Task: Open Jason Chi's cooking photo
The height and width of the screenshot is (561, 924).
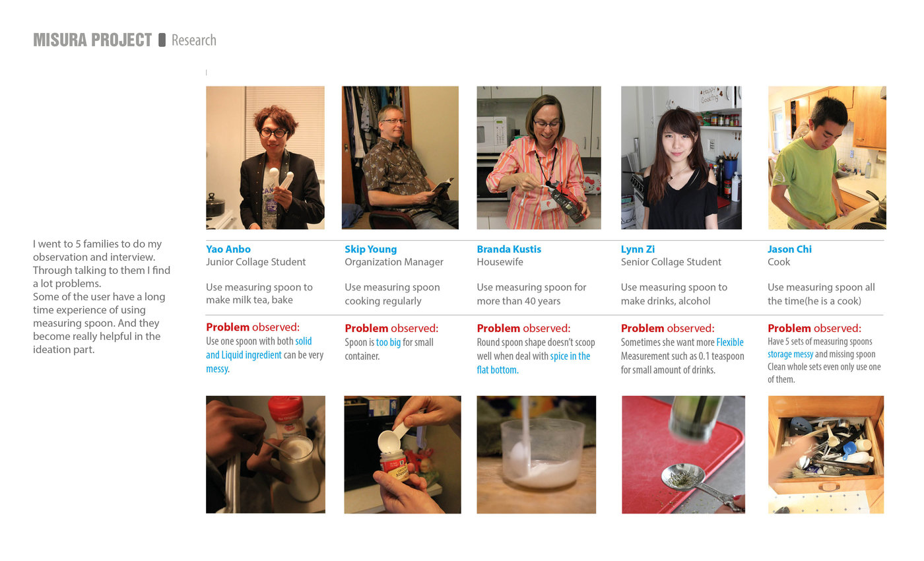Action: [x=827, y=158]
